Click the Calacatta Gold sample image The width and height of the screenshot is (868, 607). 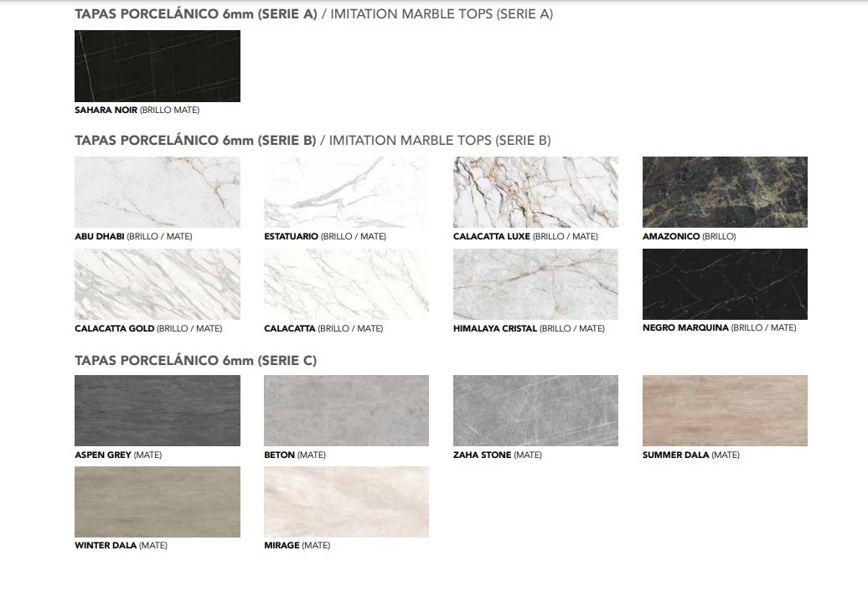pos(158,284)
